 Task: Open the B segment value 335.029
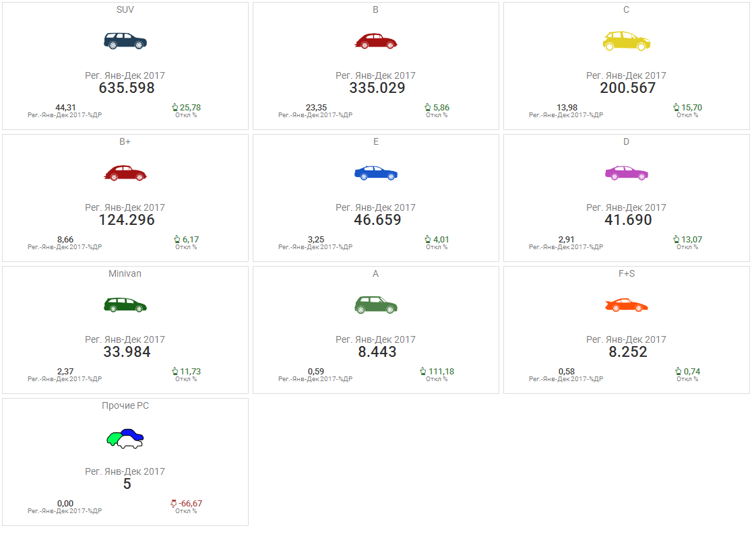(x=377, y=88)
